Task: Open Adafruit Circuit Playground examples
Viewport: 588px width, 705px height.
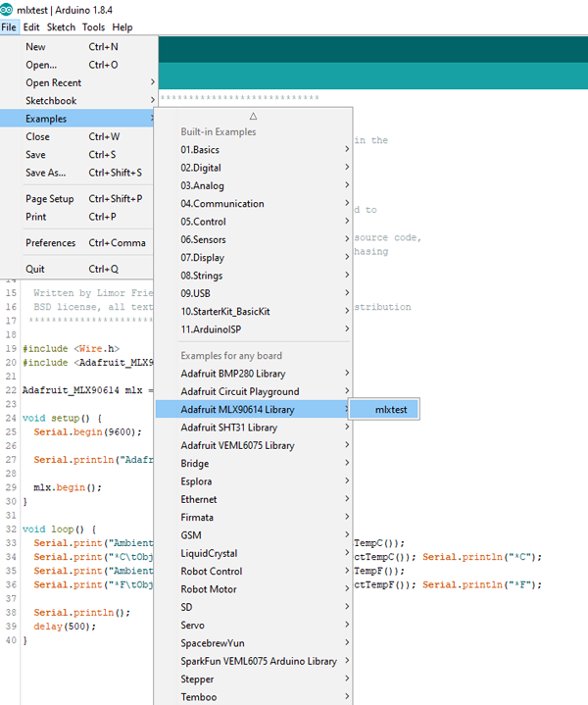Action: [254, 391]
